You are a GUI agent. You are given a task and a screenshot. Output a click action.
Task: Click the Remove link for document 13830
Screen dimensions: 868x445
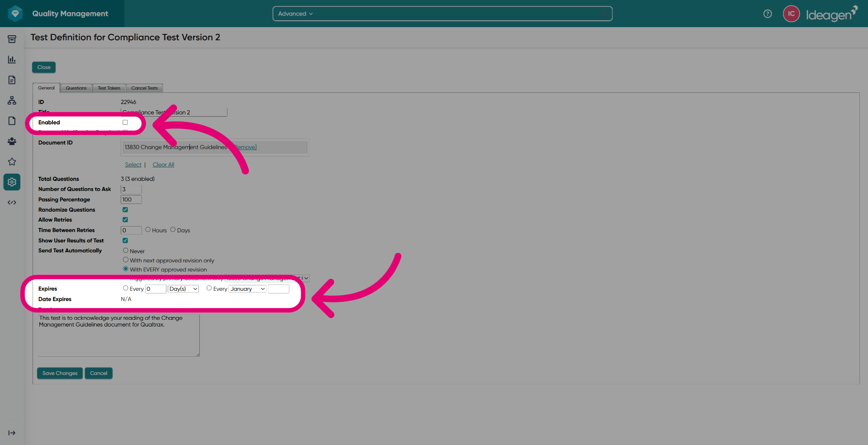245,147
